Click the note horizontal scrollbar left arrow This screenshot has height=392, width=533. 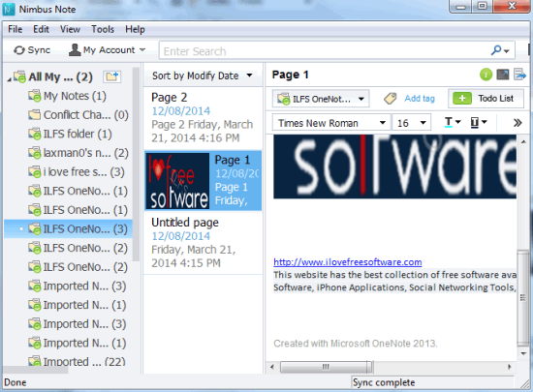pos(272,367)
